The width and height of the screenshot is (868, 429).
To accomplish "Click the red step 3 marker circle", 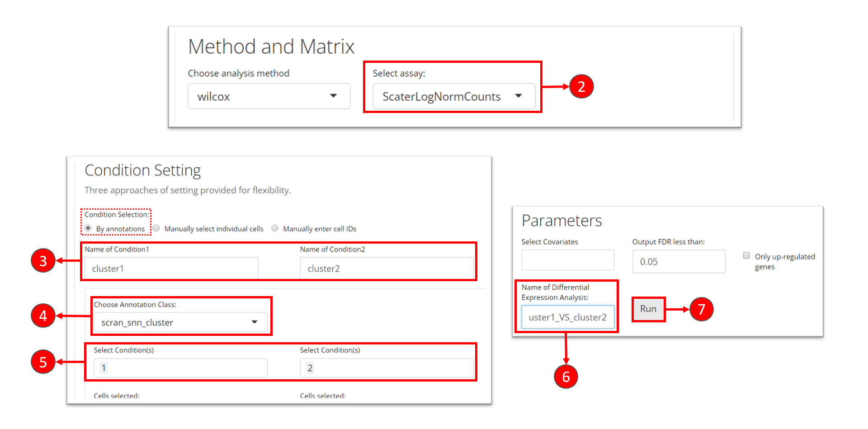I will 43,261.
